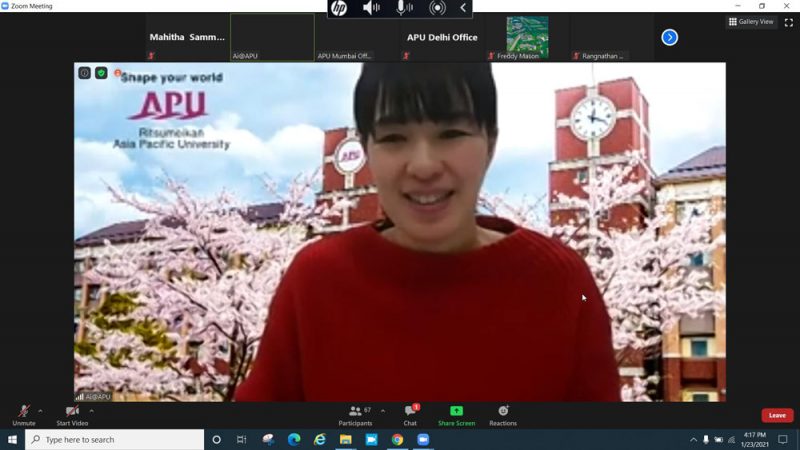Click the HP logo in the overlay bar
The image size is (800, 450).
click(339, 8)
